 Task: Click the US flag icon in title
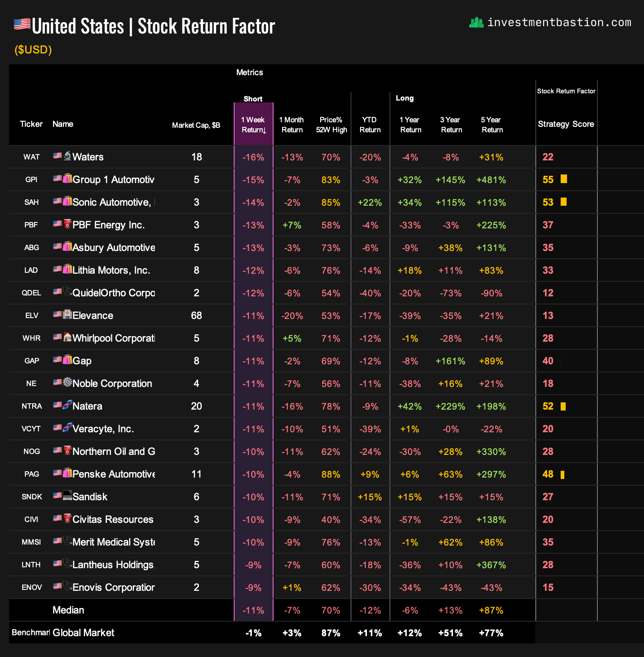coord(22,24)
